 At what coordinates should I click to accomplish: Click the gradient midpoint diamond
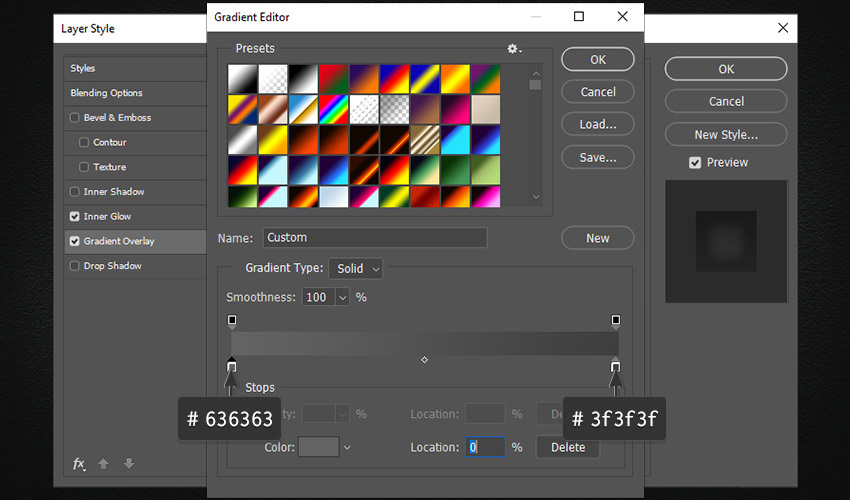[425, 359]
